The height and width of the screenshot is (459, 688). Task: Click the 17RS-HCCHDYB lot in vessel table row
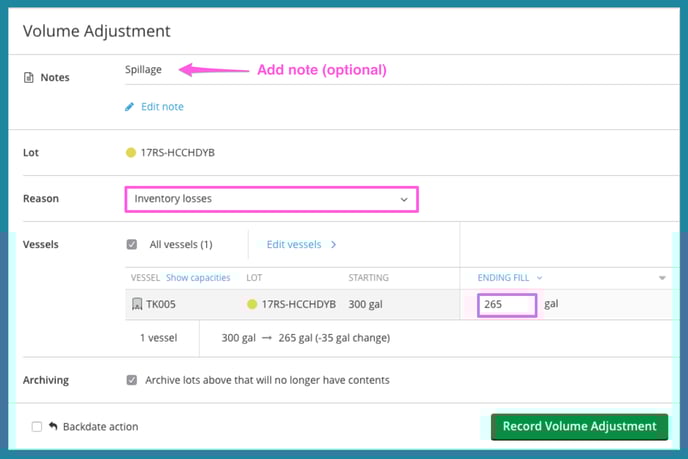coord(299,304)
